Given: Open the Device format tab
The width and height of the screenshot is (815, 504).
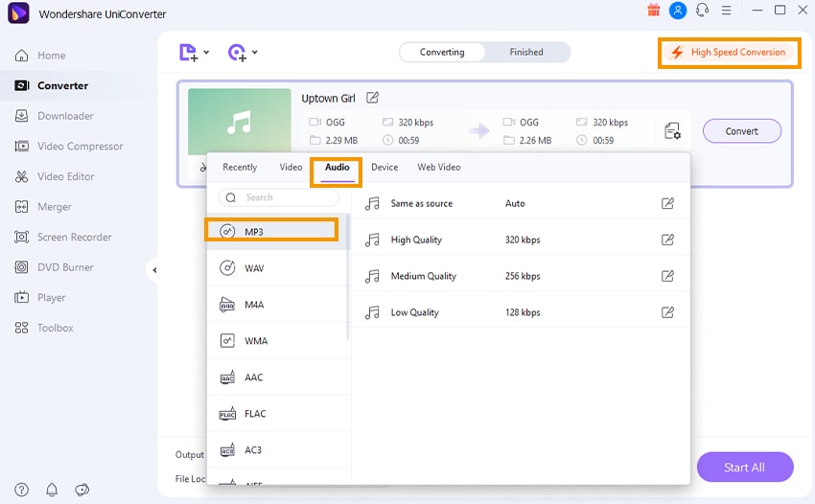Looking at the screenshot, I should click(384, 168).
